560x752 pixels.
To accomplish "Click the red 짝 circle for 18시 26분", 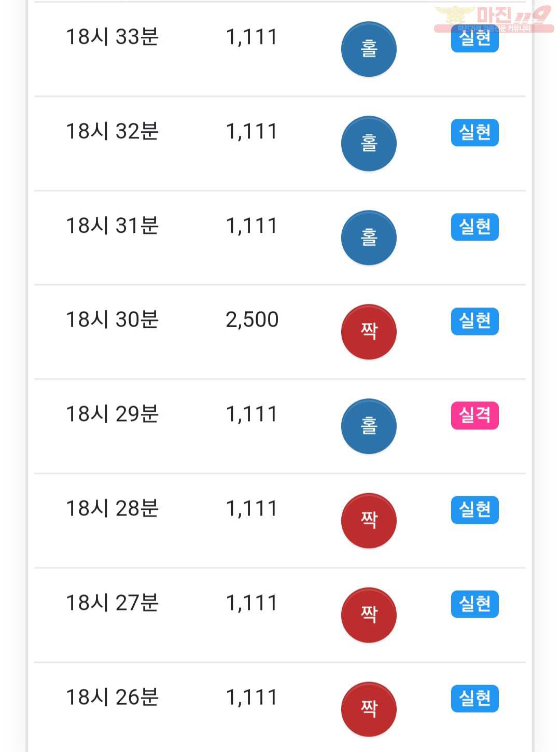I will (369, 709).
